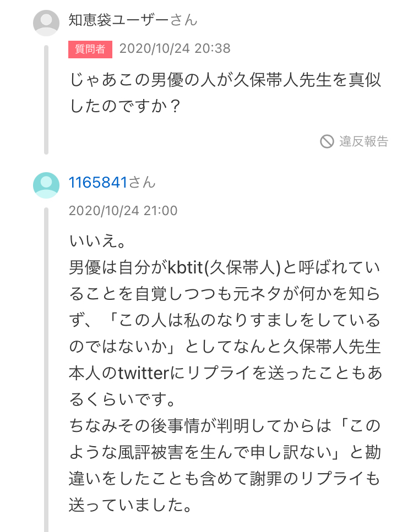This screenshot has height=532, width=413.
Task: Tap the teal avatar of user 1165841
Action: click(46, 184)
